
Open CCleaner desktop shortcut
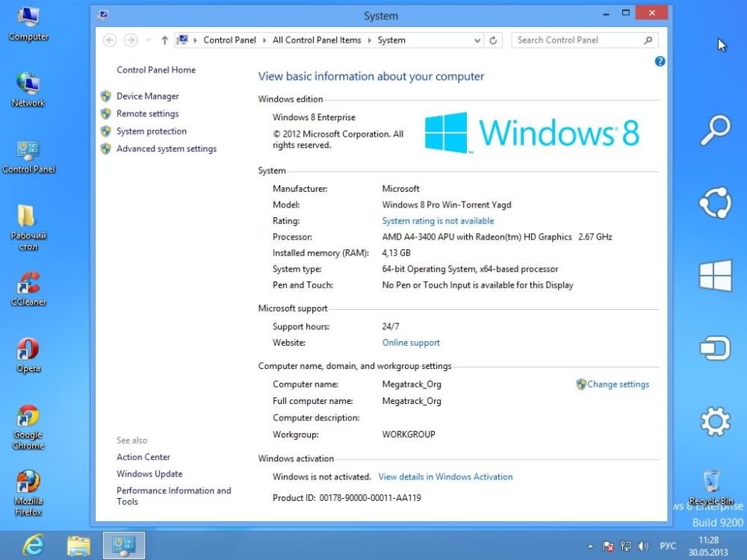28,287
